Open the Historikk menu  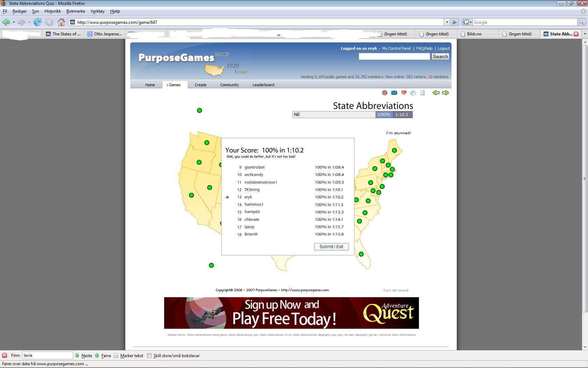click(x=52, y=11)
